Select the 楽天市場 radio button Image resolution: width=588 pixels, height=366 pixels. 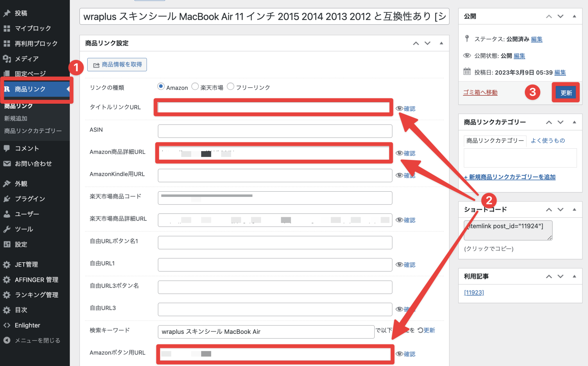click(195, 86)
